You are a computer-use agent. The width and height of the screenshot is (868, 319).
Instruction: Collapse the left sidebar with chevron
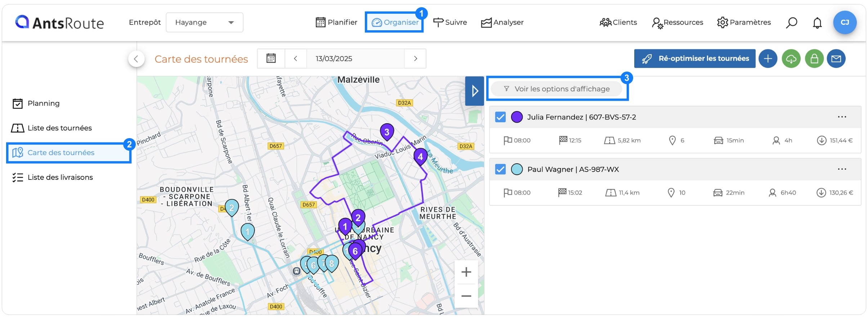click(136, 59)
